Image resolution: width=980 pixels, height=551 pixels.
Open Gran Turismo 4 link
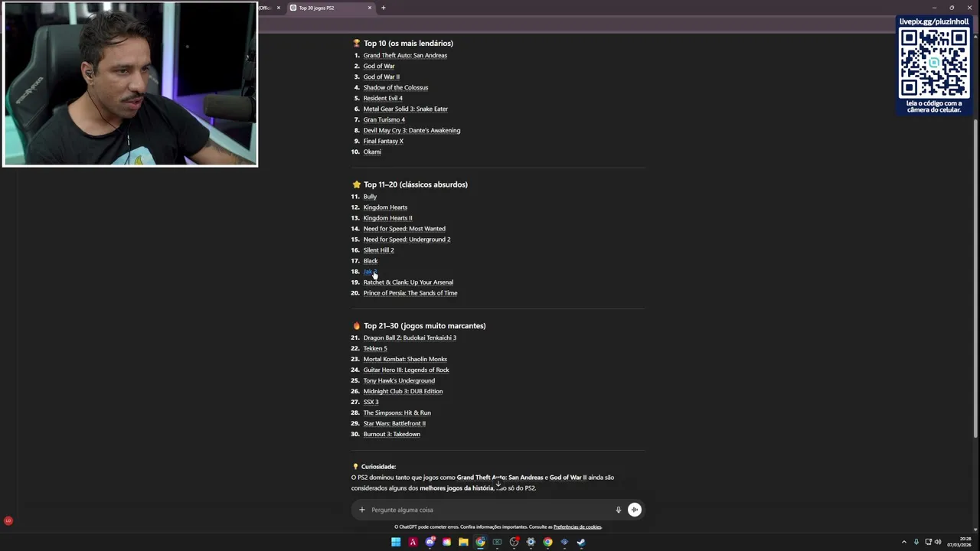[384, 119]
